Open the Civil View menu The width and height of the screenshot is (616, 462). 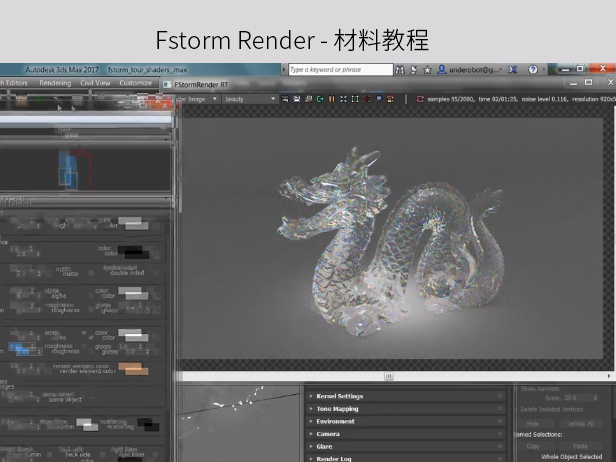95,83
